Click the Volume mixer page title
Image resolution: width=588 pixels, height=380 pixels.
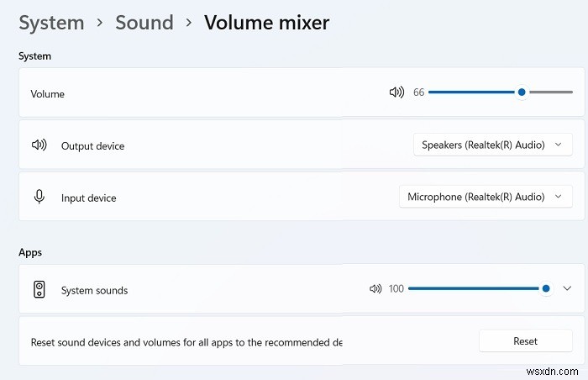point(266,23)
